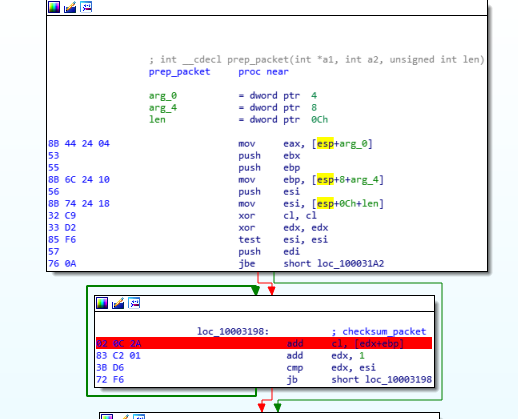
Task: Click opcode bytes 3B D6
Action: pyautogui.click(x=110, y=368)
